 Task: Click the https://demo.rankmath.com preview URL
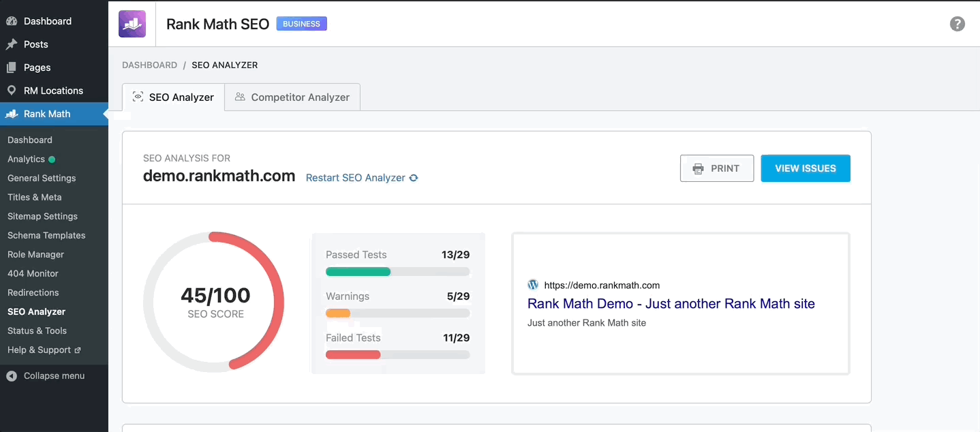pos(602,286)
